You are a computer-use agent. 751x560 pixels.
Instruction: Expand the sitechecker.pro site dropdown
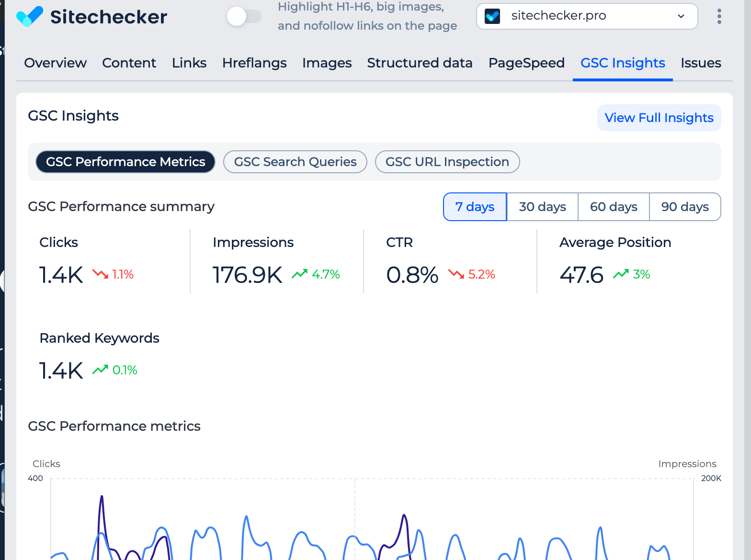coord(587,16)
